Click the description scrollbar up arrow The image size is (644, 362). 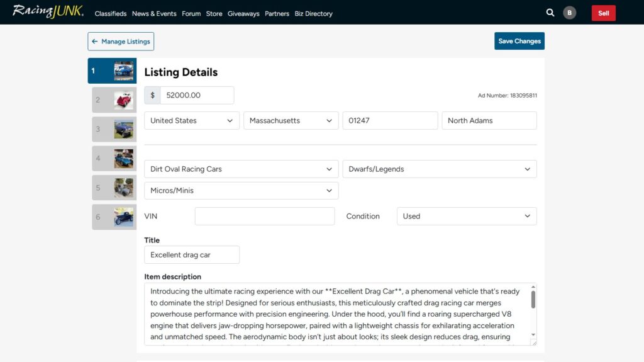coord(533,287)
